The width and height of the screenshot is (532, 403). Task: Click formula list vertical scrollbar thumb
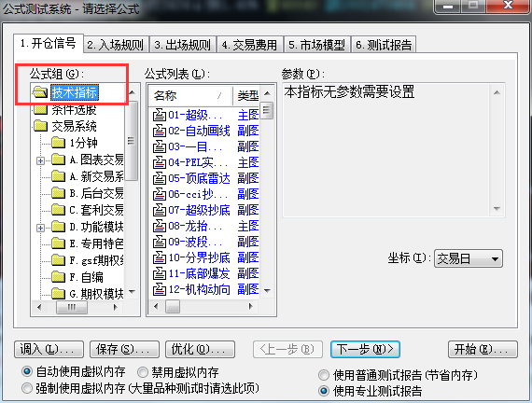click(267, 111)
